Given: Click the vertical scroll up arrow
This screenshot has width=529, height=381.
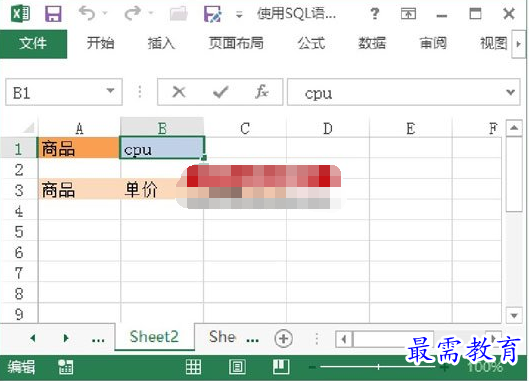Looking at the screenshot, I should tap(514, 128).
